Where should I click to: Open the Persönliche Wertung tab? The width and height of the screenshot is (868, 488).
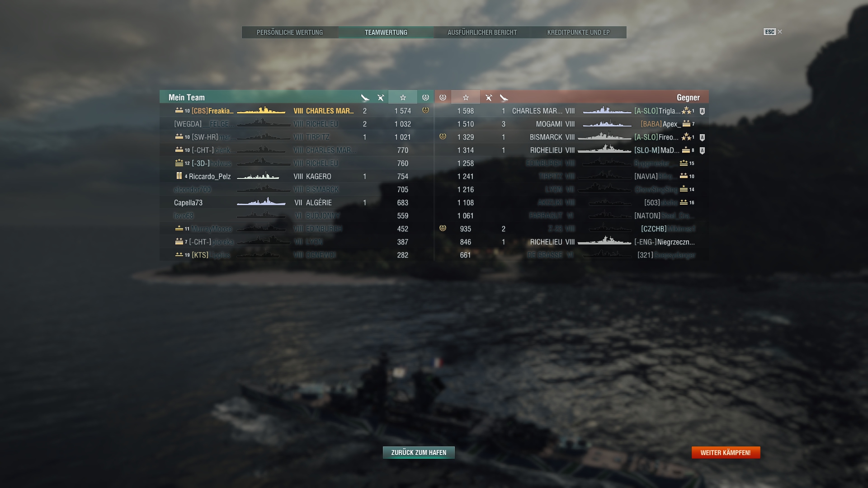[x=290, y=32]
